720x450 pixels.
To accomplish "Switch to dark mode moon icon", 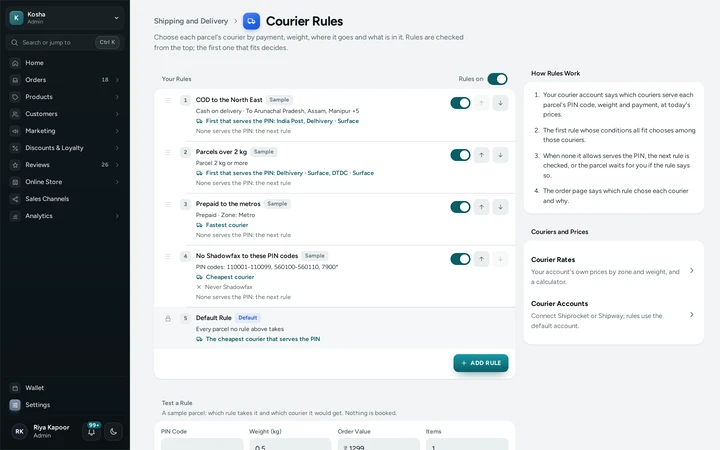I will 113,431.
